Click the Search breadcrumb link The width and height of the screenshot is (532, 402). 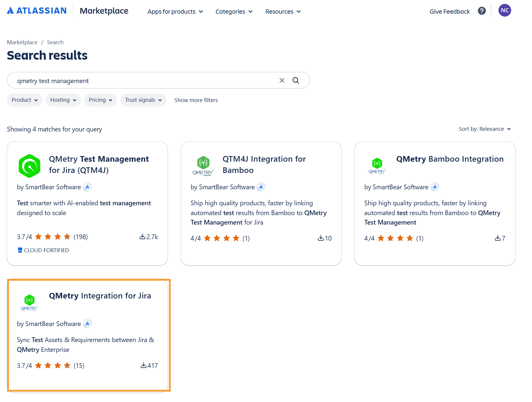(x=55, y=42)
